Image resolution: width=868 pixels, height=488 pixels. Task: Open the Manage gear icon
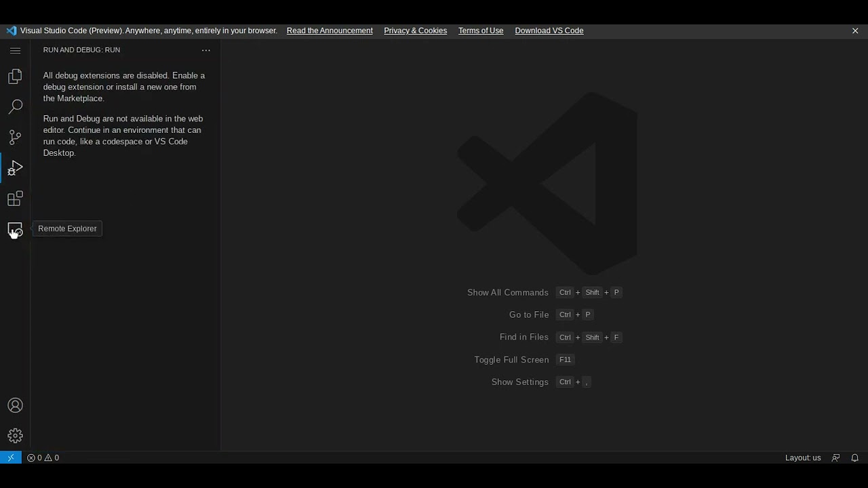pyautogui.click(x=15, y=436)
